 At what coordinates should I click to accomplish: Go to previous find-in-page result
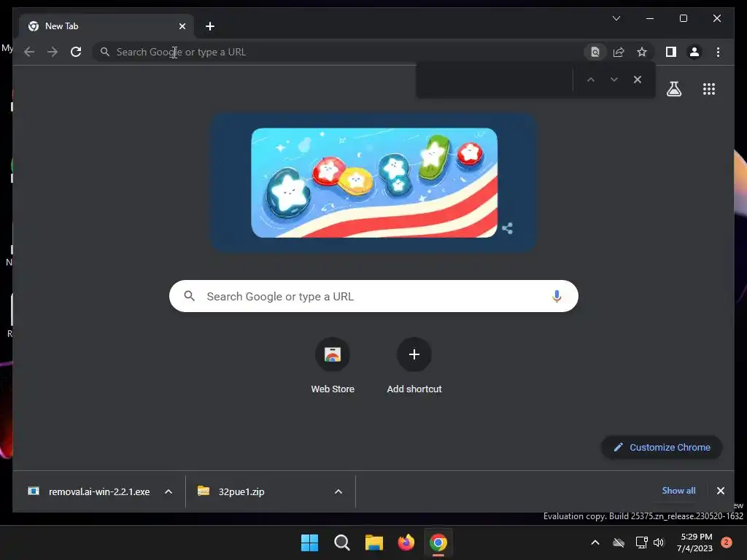pyautogui.click(x=591, y=79)
